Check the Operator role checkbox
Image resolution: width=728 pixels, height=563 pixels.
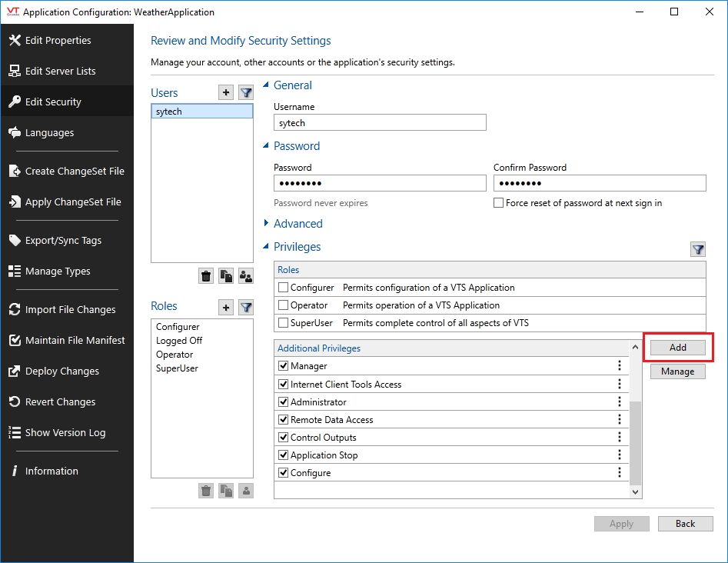283,305
